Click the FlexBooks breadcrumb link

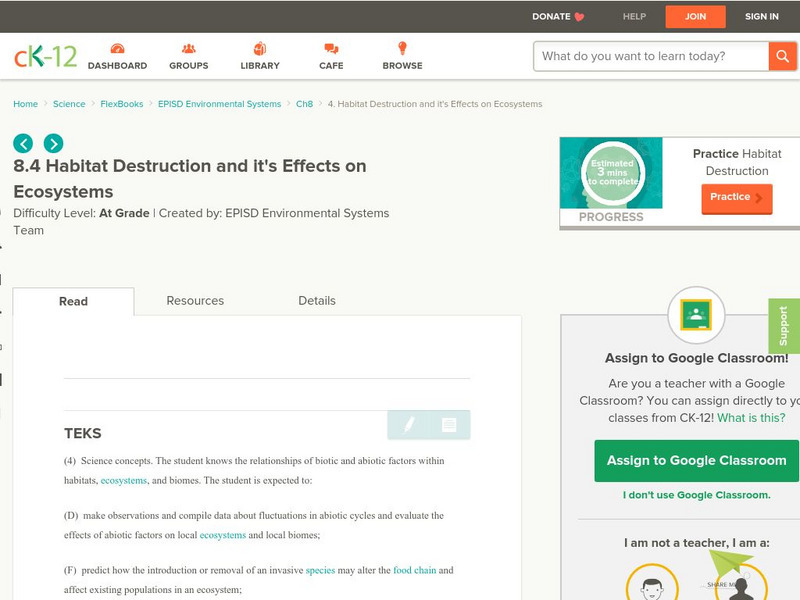pyautogui.click(x=122, y=104)
